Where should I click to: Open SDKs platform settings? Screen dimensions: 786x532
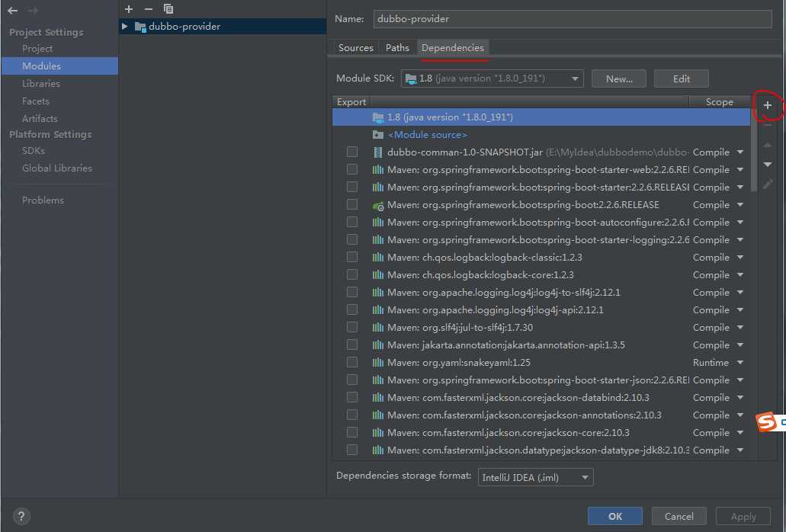(33, 151)
